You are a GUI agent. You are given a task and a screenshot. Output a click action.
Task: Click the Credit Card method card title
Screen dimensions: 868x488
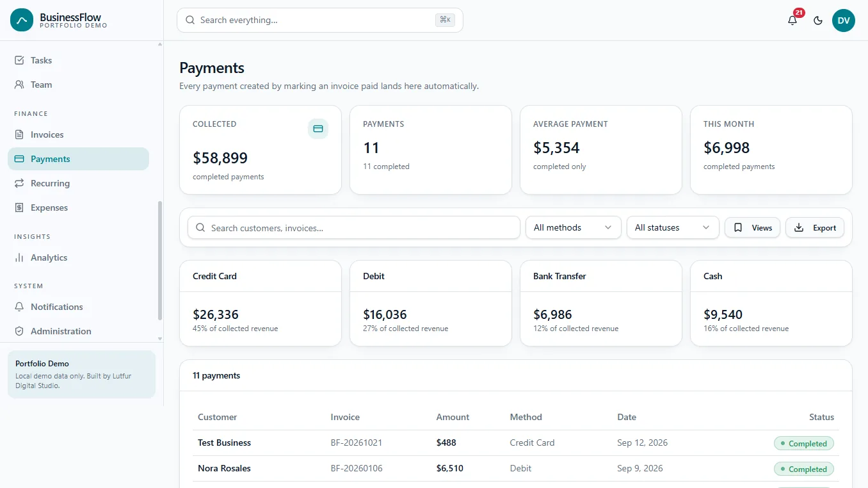point(214,276)
